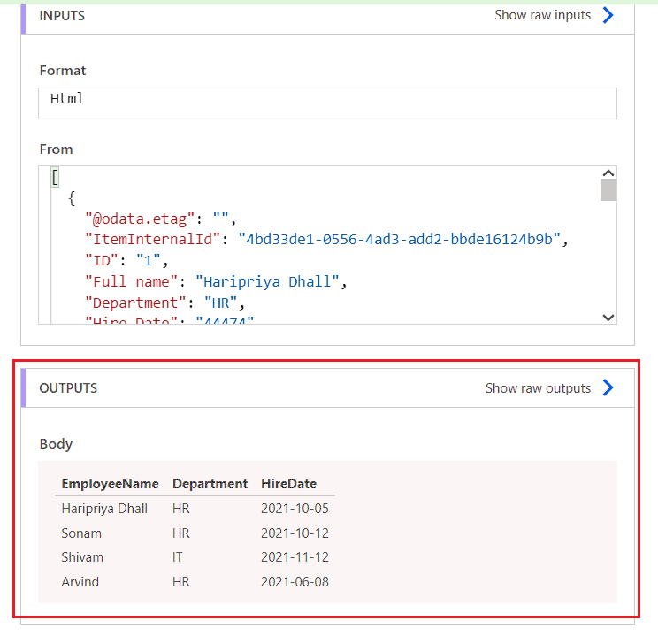Click the IT department cell
This screenshot has width=658, height=644.
tap(177, 557)
